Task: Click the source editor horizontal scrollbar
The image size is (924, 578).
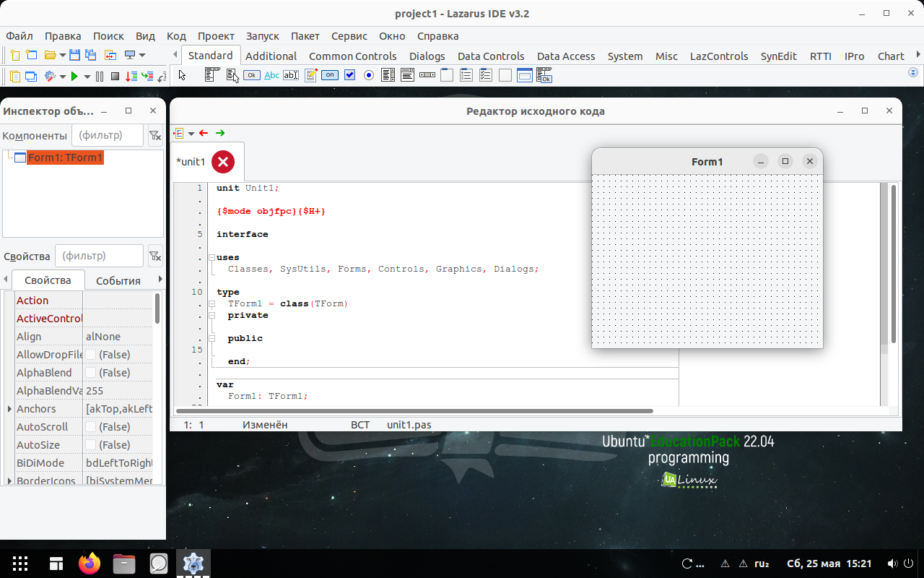Action: click(414, 410)
